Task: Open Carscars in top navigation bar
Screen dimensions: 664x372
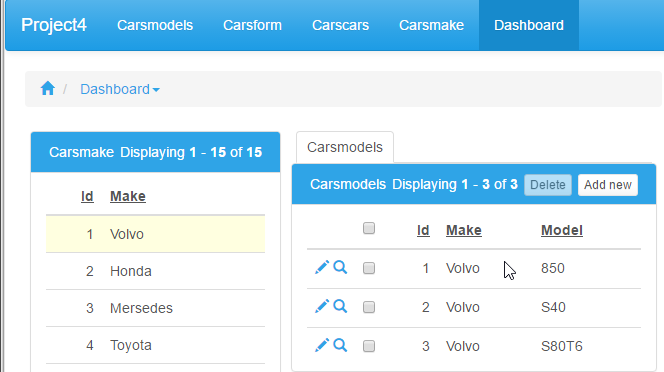Action: tap(340, 25)
